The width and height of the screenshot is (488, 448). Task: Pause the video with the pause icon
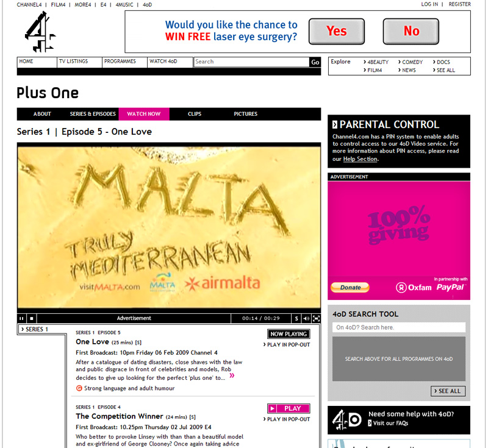tap(21, 318)
